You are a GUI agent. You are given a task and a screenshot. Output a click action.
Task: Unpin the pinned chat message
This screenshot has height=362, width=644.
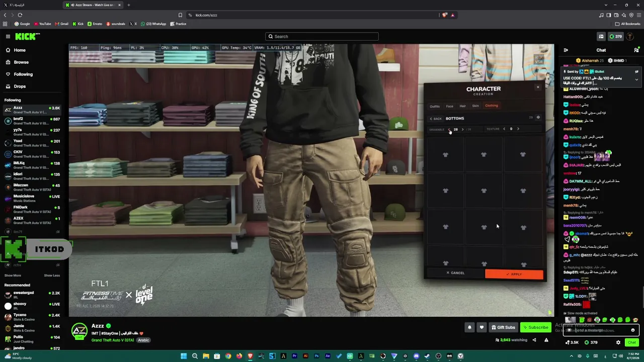click(x=636, y=72)
